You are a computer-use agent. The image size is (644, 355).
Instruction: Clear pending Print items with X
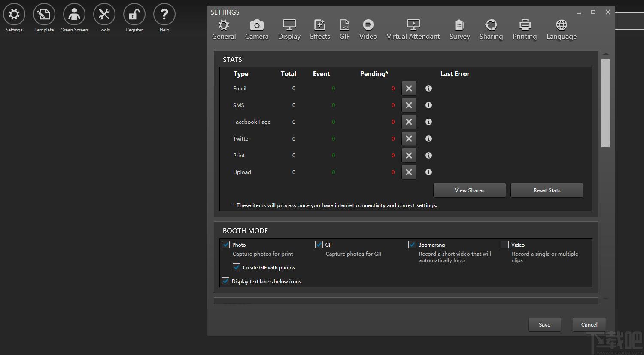click(409, 156)
